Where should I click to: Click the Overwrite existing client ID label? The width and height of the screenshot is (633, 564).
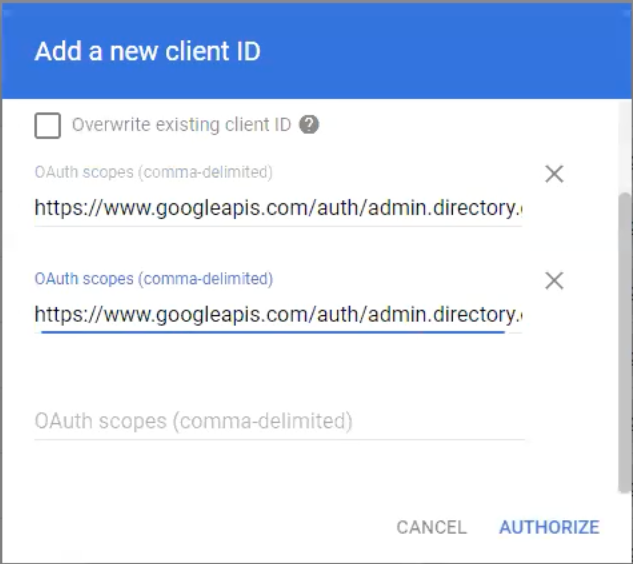point(181,125)
